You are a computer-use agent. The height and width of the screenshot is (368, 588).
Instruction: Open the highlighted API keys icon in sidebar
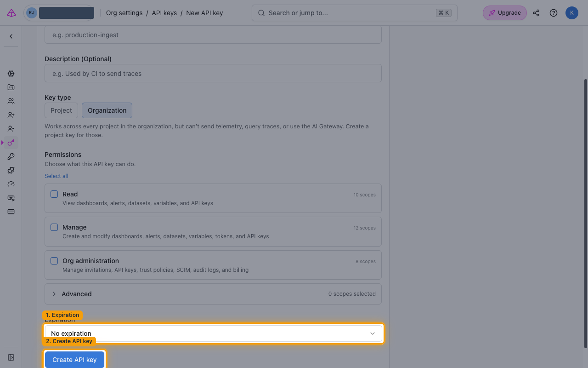pos(11,143)
